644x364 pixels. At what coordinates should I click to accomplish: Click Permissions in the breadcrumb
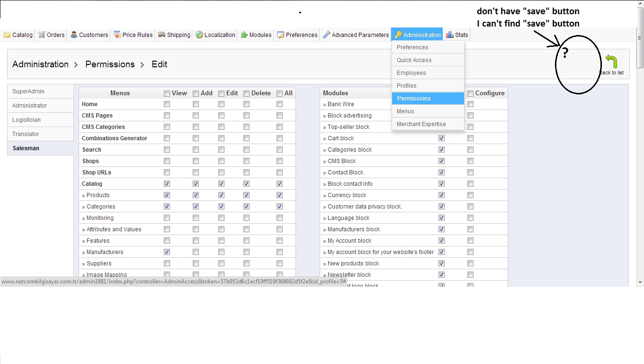click(x=110, y=64)
